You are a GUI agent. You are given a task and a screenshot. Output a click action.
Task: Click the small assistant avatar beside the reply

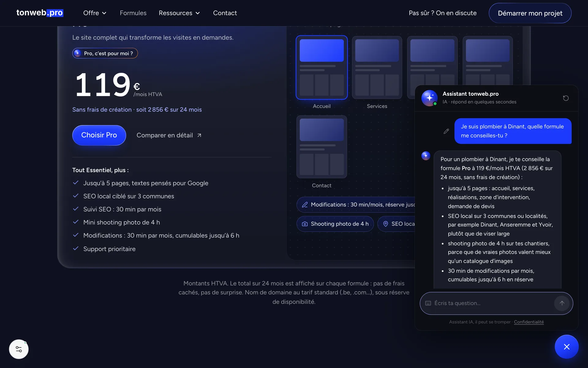click(426, 156)
